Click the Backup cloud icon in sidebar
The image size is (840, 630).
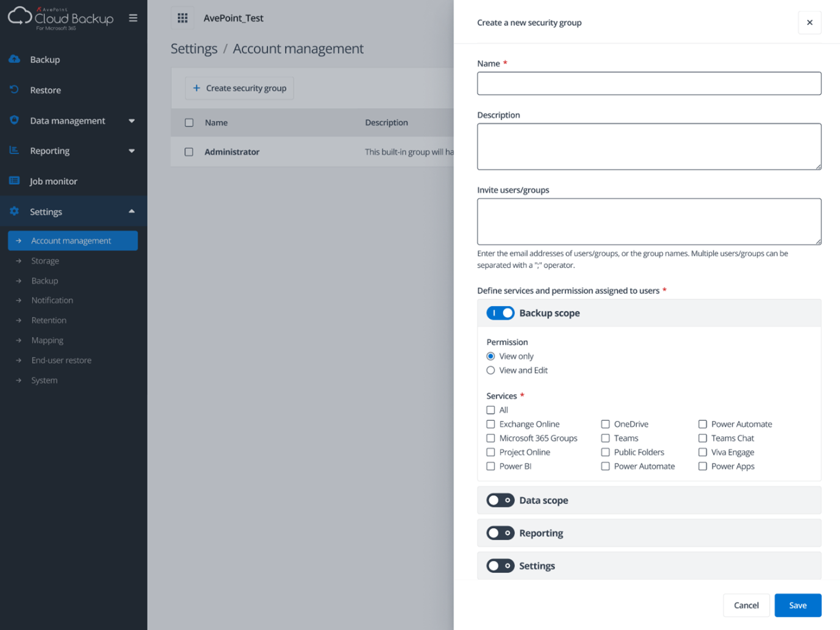point(15,59)
